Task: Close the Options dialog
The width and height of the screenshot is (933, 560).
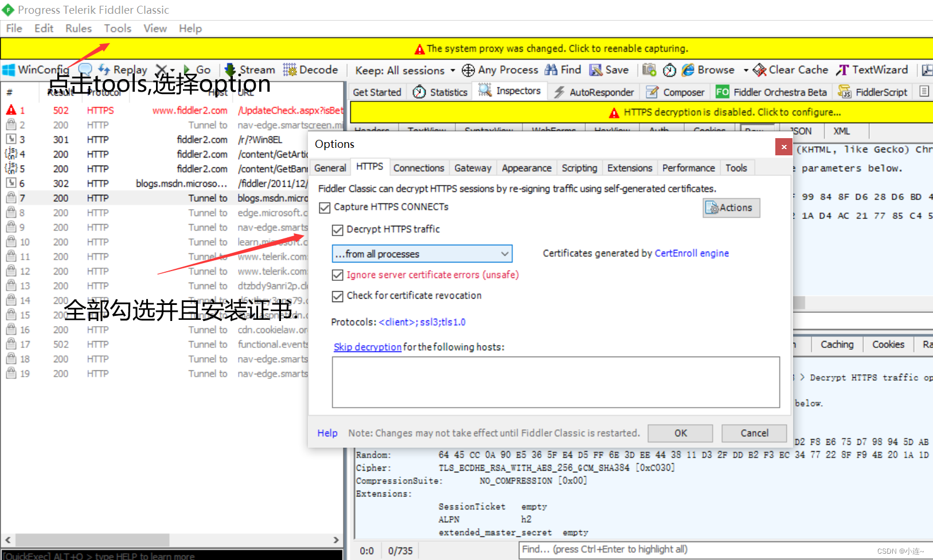Action: pyautogui.click(x=784, y=147)
